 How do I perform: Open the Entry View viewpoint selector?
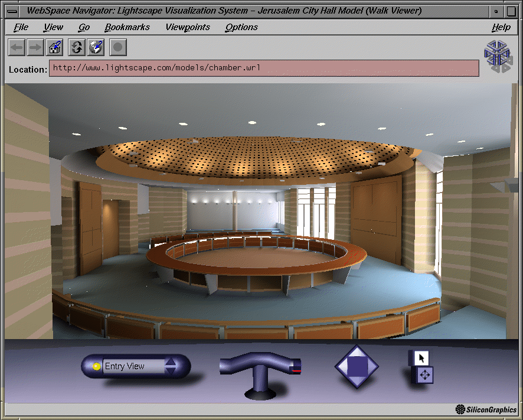[x=136, y=366]
